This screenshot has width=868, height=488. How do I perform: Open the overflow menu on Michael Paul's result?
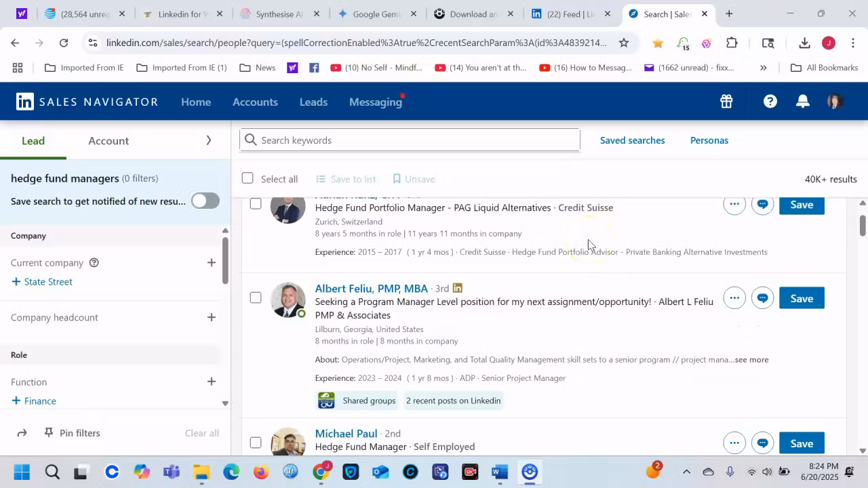(x=734, y=443)
